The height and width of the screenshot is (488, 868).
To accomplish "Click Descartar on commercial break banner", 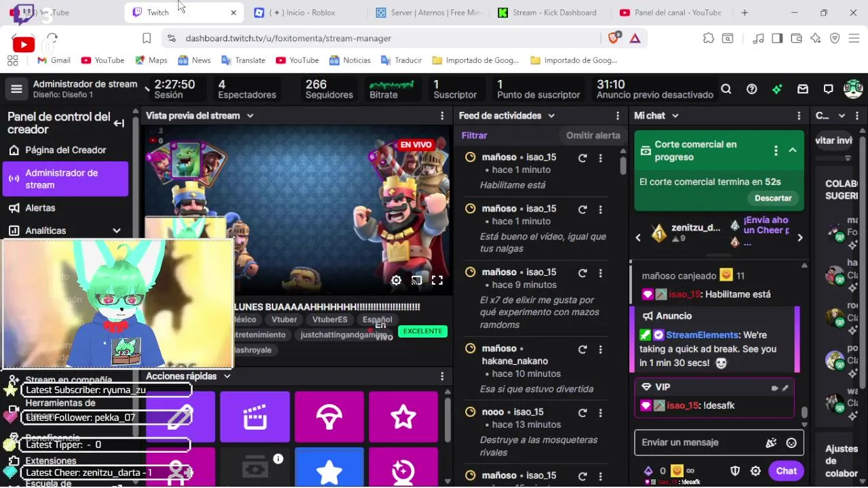I will [x=773, y=198].
